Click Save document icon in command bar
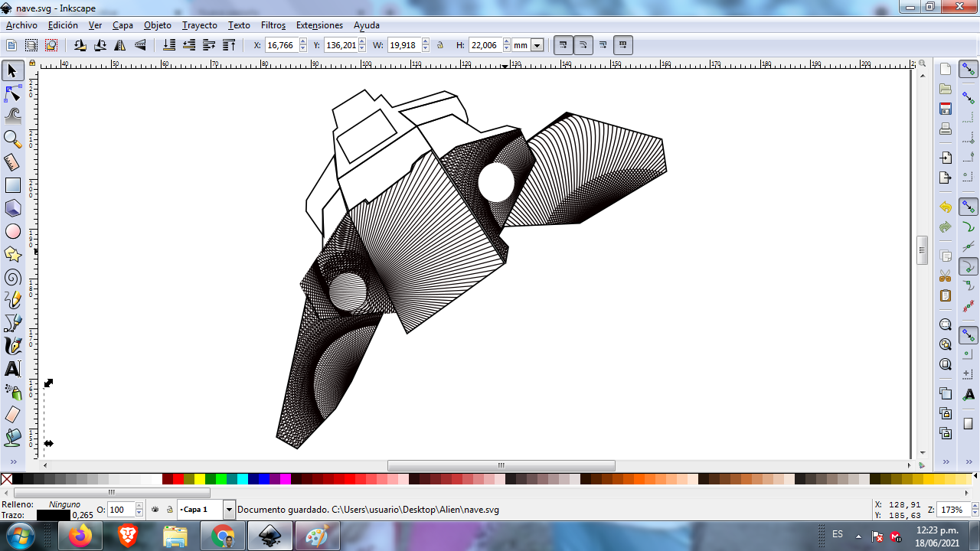This screenshot has width=980, height=551. pyautogui.click(x=946, y=109)
